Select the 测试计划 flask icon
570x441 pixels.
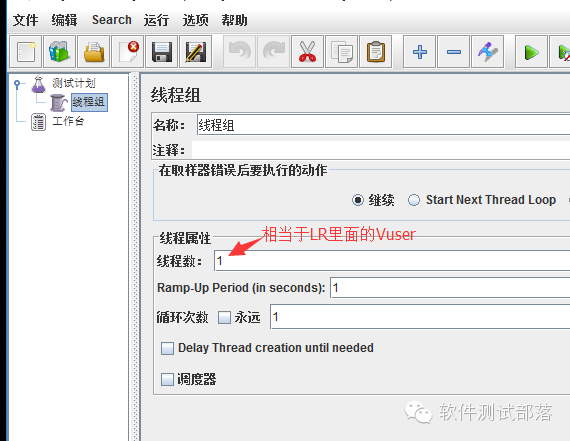38,84
